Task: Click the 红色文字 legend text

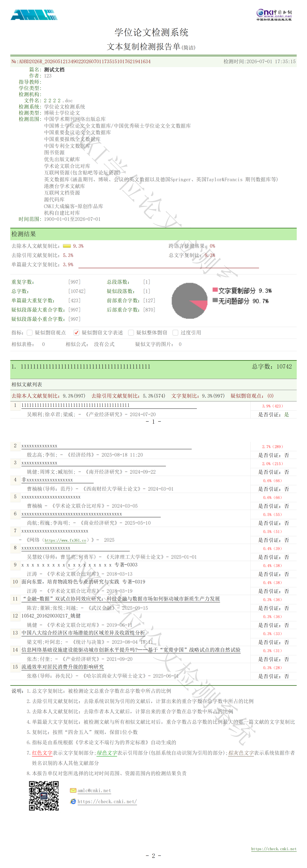Action: tap(42, 753)
